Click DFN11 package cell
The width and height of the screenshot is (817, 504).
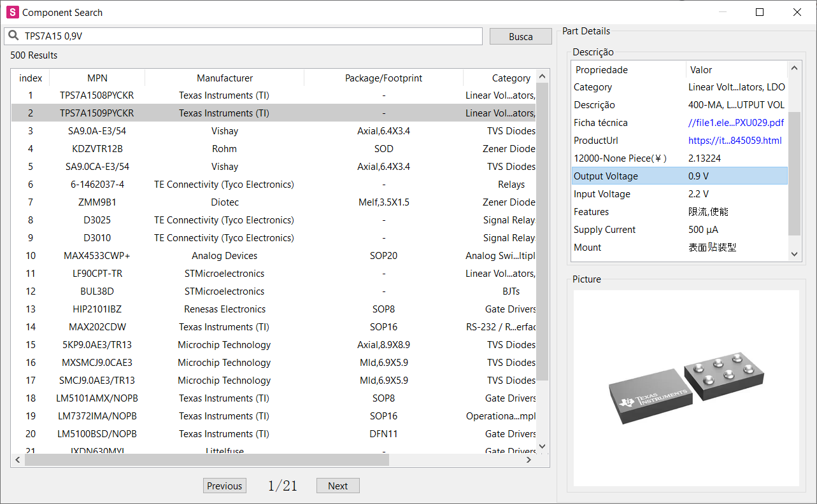(384, 434)
